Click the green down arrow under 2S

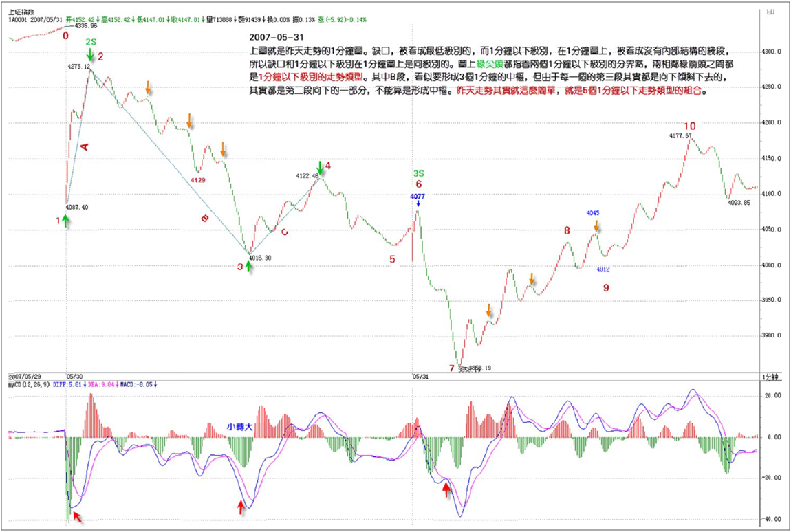pos(90,55)
